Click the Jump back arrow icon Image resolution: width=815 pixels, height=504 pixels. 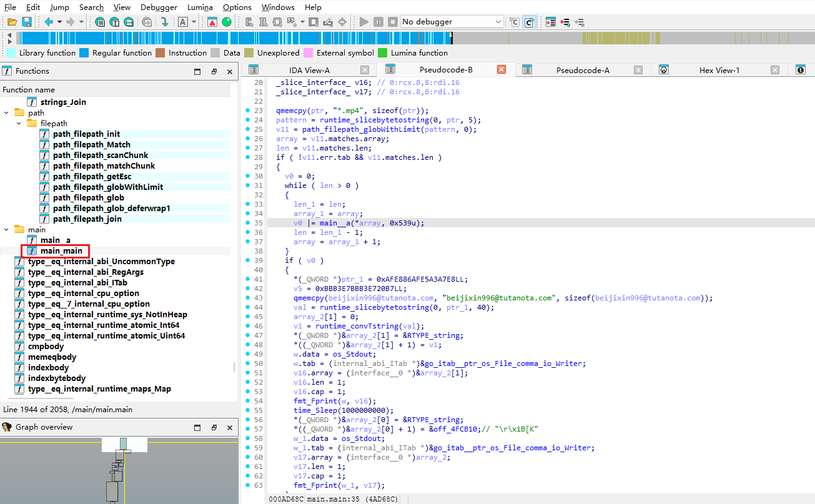tap(49, 22)
